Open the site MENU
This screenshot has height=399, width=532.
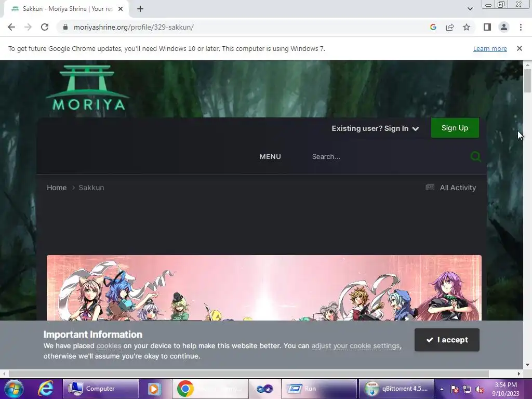[x=270, y=157]
